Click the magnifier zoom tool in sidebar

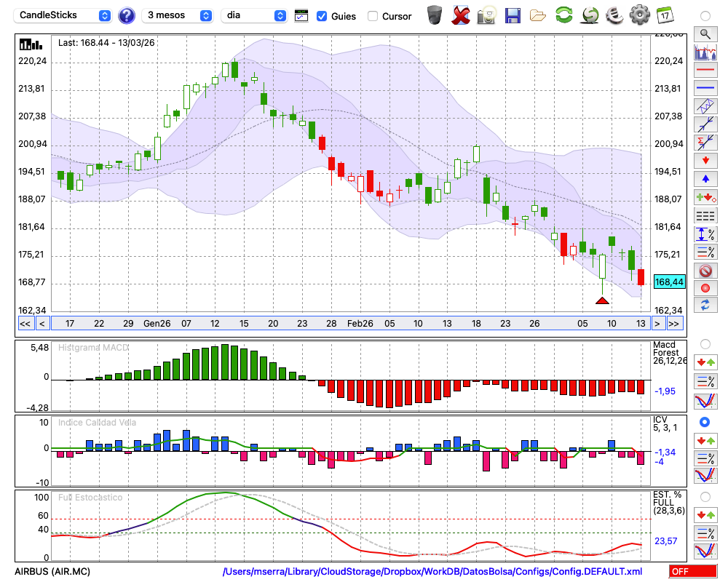[705, 33]
